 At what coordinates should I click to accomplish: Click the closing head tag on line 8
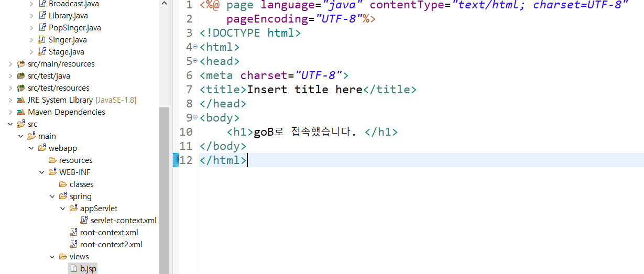223,104
